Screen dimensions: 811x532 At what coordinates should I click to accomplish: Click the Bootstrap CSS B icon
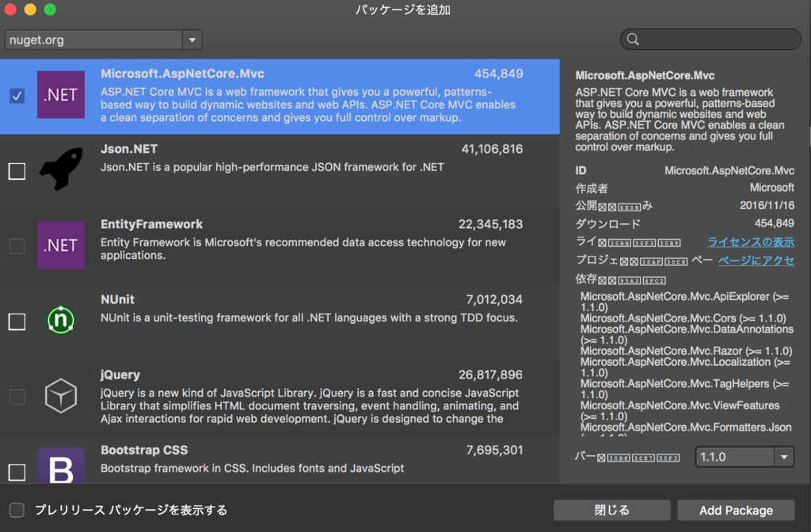point(60,465)
